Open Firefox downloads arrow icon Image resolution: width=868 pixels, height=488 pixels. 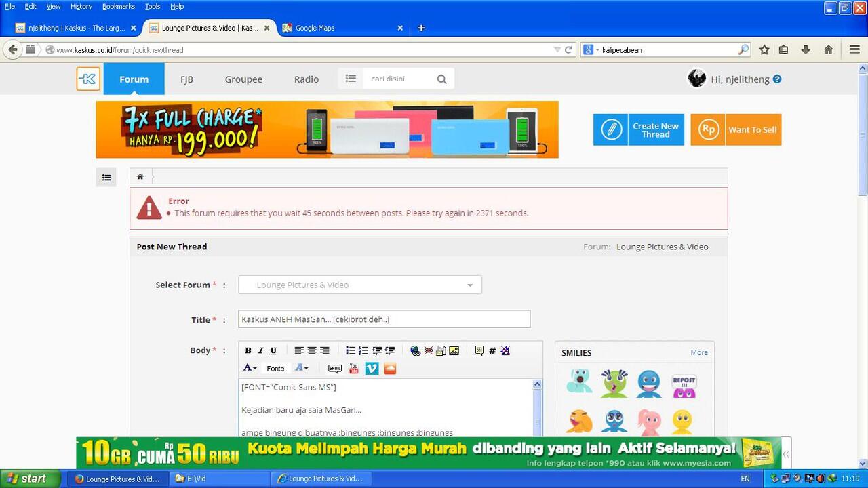806,49
